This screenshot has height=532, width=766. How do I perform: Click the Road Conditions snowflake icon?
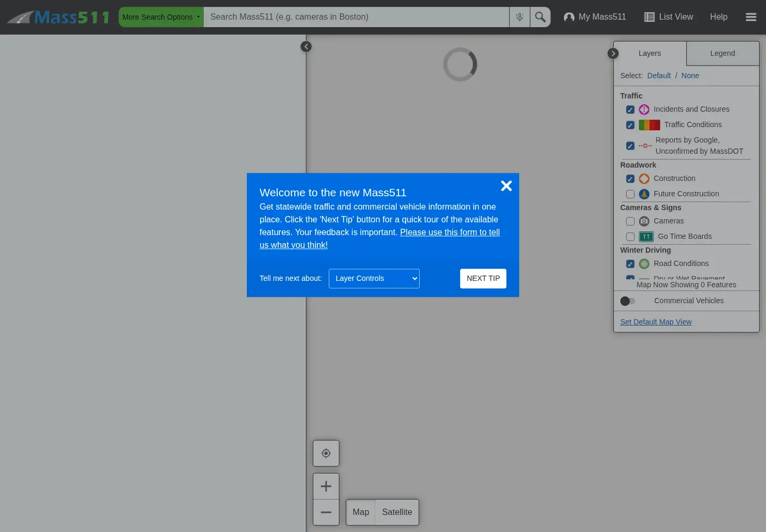pos(644,264)
